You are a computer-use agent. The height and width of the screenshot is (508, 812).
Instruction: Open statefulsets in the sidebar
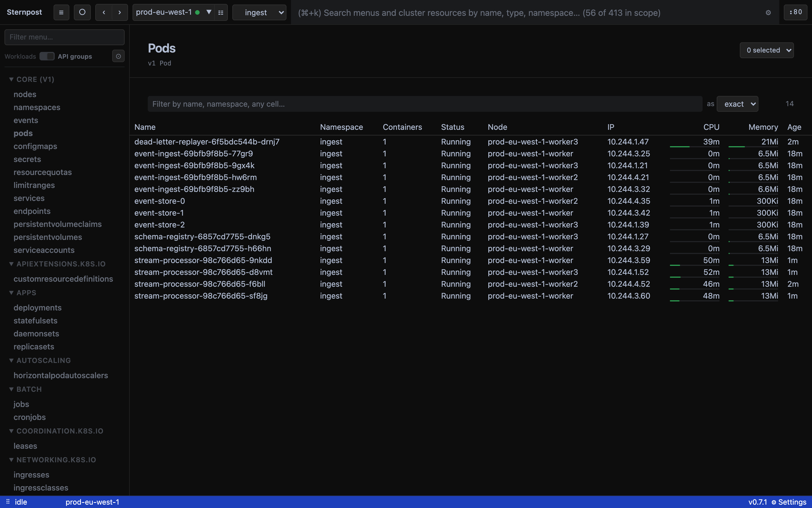point(35,321)
